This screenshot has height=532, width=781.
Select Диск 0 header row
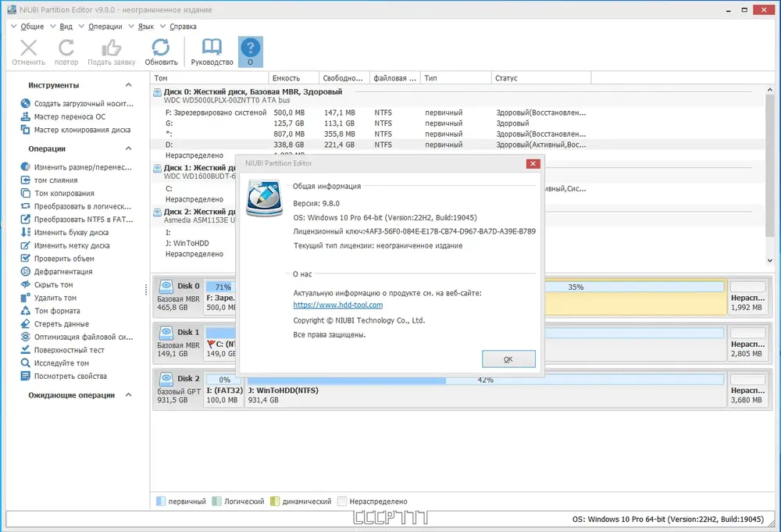coord(457,95)
